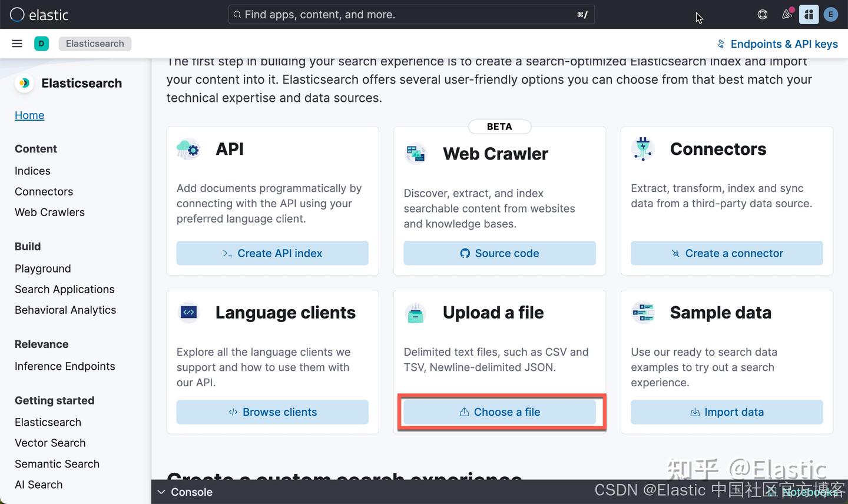Open the user profile avatar labeled E
Screen dimensions: 848x504
coord(830,14)
